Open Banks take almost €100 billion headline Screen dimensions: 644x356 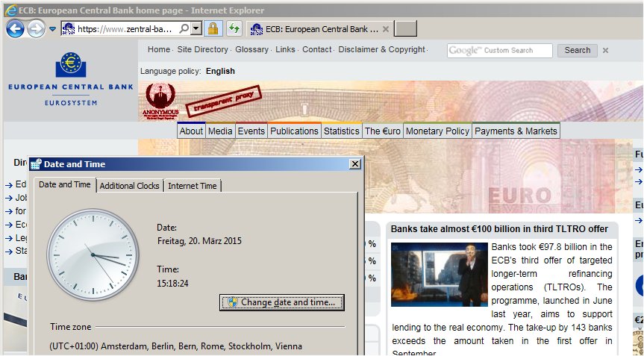499,229
